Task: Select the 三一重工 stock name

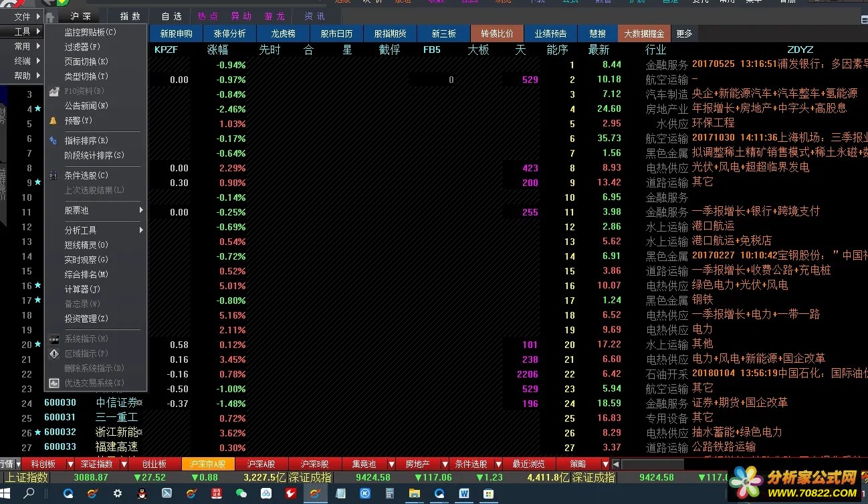Action: 116,418
